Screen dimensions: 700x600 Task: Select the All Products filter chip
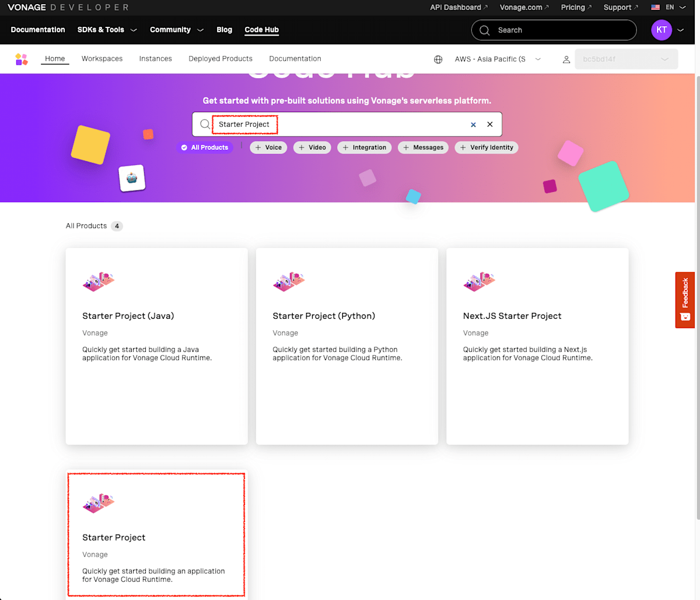pyautogui.click(x=205, y=148)
